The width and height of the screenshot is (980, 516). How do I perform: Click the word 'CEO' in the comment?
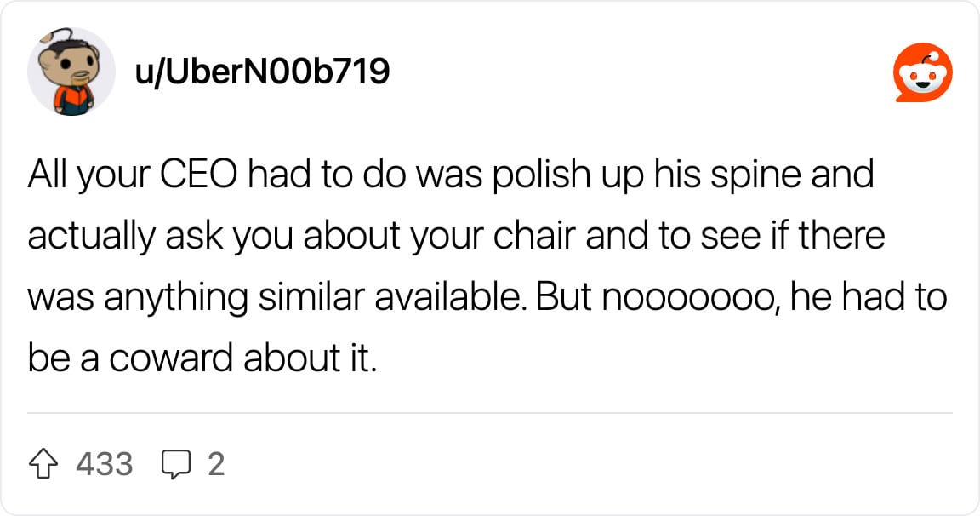click(199, 175)
